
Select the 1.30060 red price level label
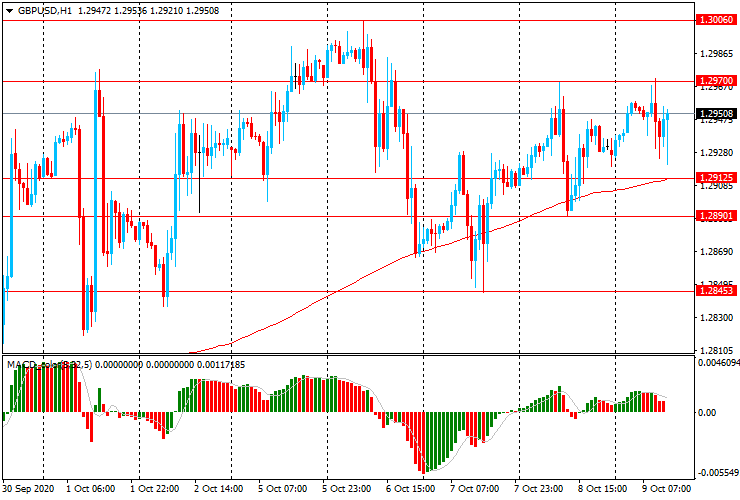click(x=716, y=20)
